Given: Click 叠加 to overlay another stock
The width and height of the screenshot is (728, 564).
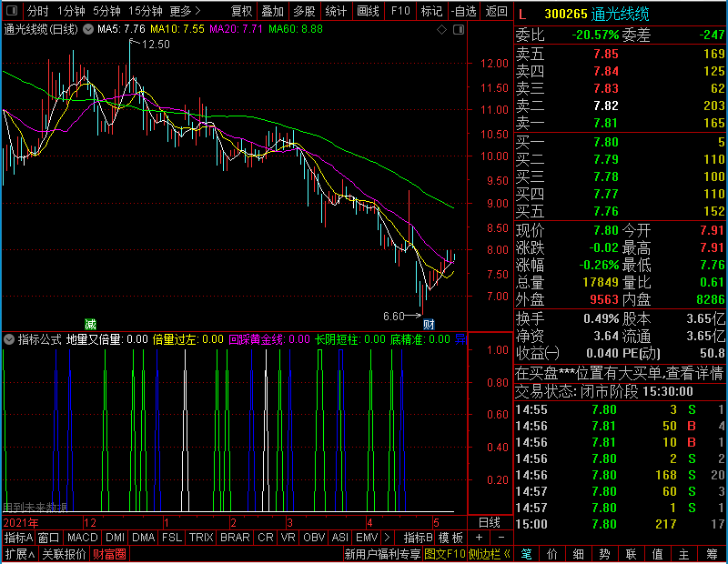Looking at the screenshot, I should coord(272,11).
